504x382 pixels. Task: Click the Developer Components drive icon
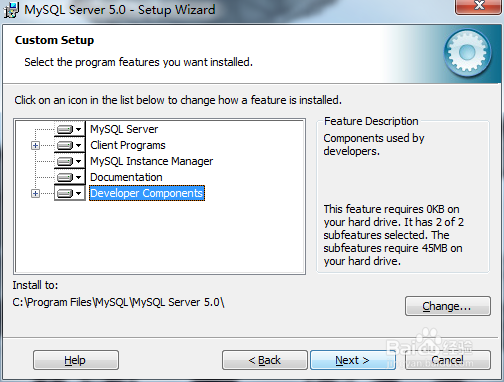coord(65,193)
